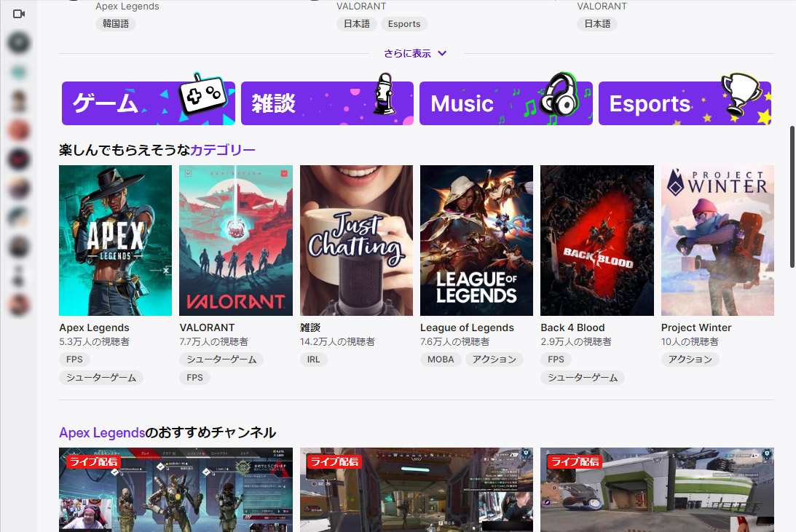Open the VALORANT cover art
796x532 pixels.
coord(236,240)
